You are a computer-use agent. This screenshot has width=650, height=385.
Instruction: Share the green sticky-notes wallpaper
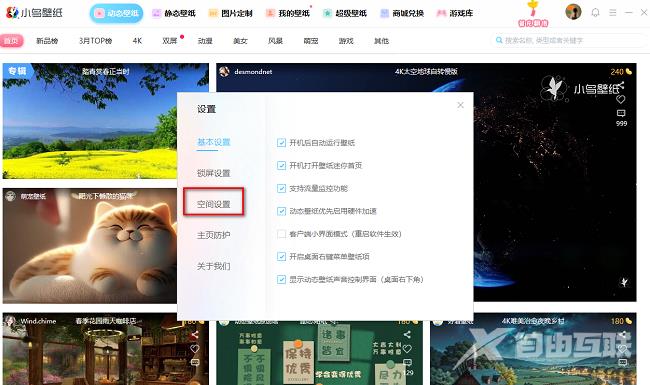coord(407,334)
